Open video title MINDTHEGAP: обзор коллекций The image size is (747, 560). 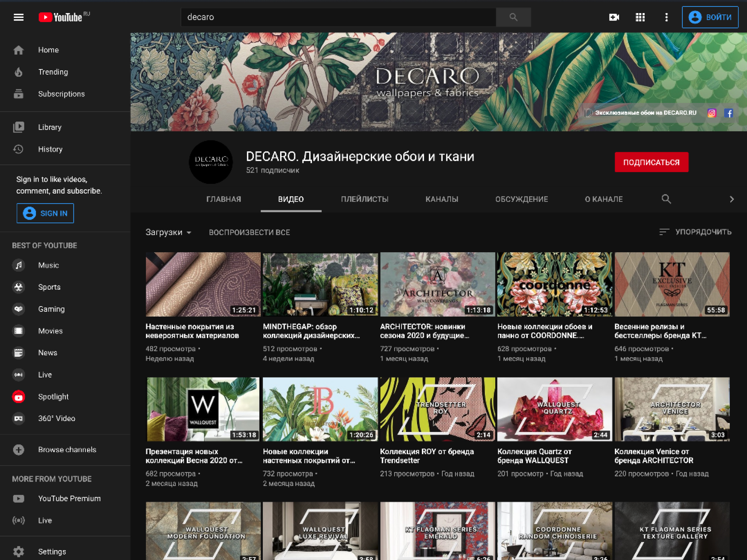[x=311, y=331]
